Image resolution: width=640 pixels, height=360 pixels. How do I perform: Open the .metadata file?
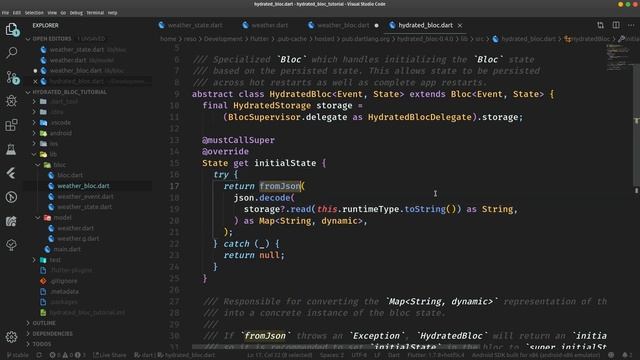click(x=64, y=292)
